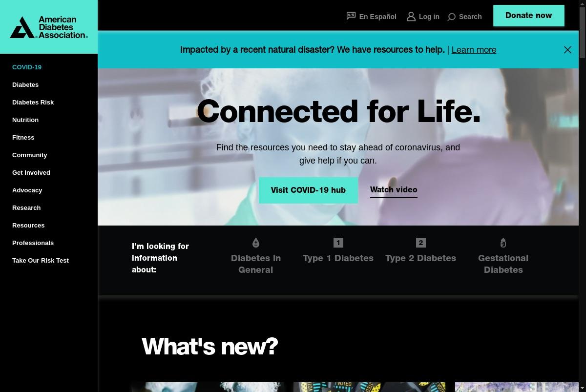Click the Log in user icon
The image size is (586, 392).
411,17
